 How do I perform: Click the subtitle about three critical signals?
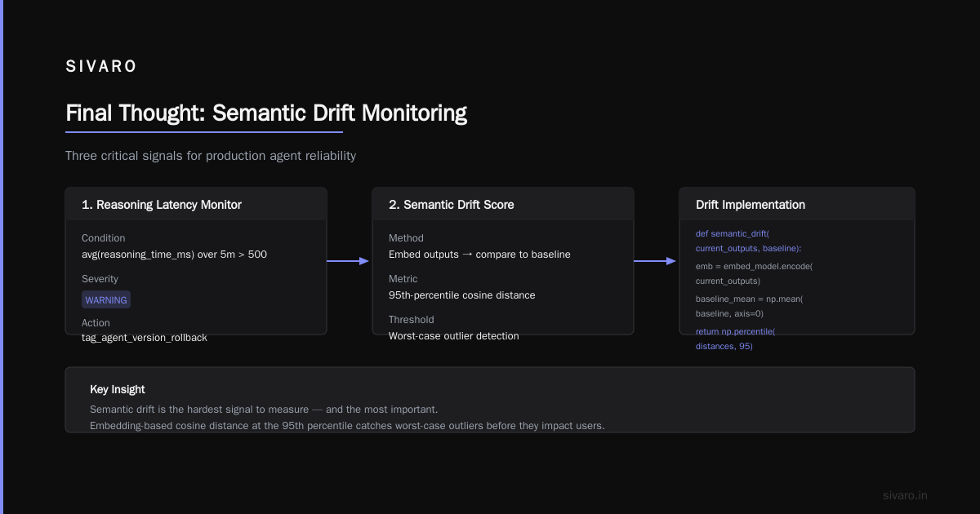click(211, 155)
